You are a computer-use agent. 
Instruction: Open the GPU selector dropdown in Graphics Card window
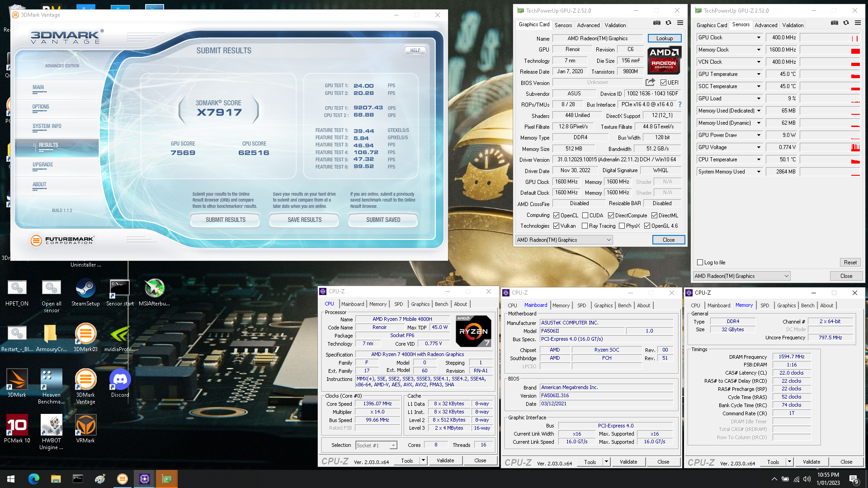coord(564,240)
